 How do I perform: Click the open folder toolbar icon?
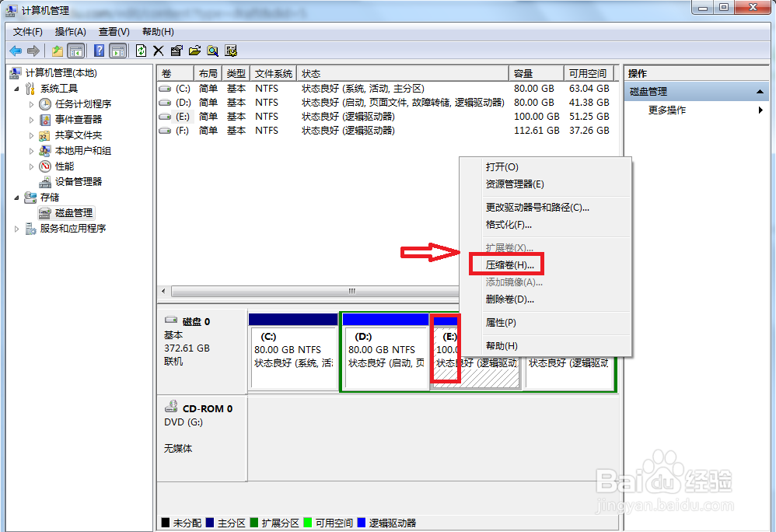pyautogui.click(x=194, y=50)
